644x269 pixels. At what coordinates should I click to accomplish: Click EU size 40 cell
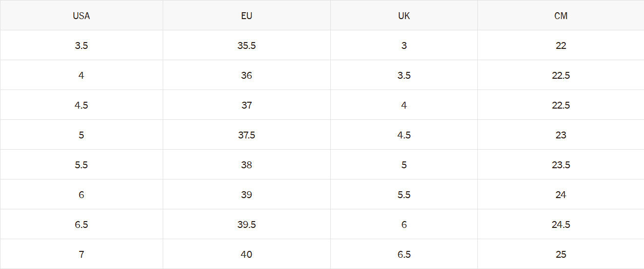(247, 254)
